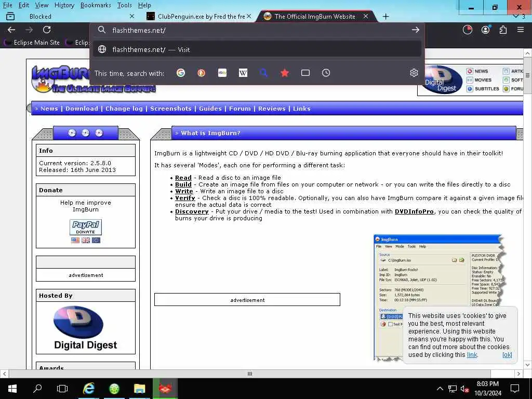Click the address bar go arrow
The height and width of the screenshot is (399, 532).
(415, 30)
